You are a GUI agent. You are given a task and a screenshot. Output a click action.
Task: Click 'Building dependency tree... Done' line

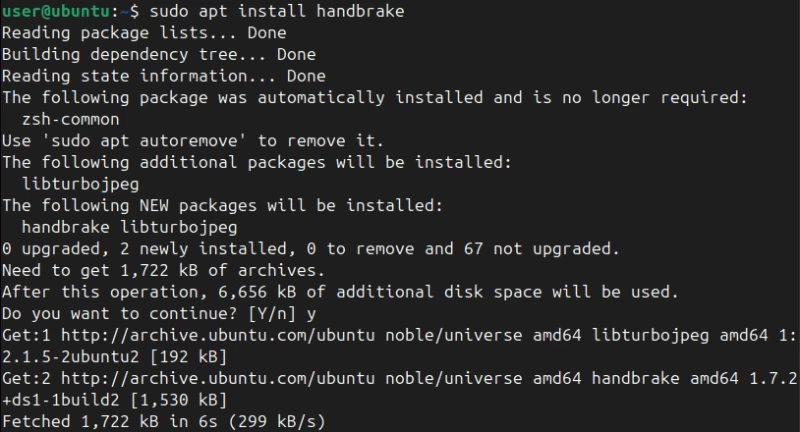[159, 55]
